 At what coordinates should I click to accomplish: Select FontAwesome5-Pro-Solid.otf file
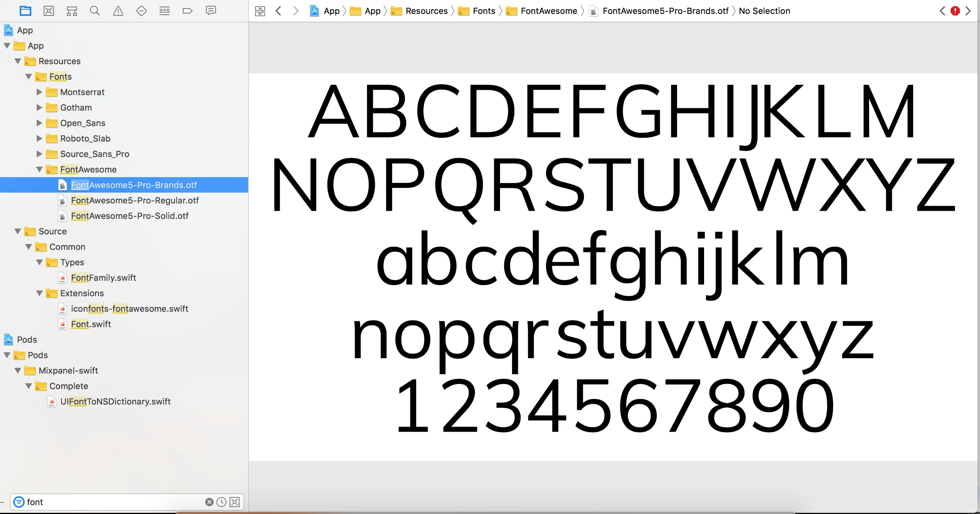[129, 216]
